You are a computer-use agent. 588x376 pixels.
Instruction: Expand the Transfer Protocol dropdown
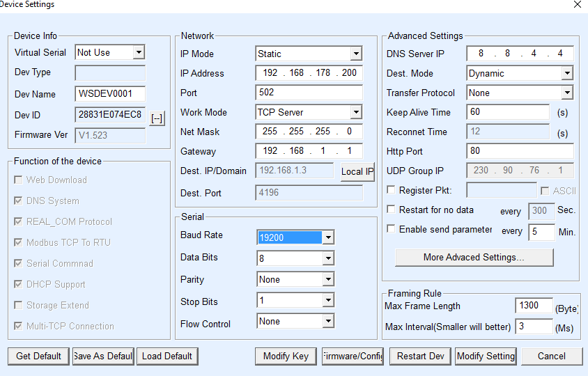coord(566,93)
